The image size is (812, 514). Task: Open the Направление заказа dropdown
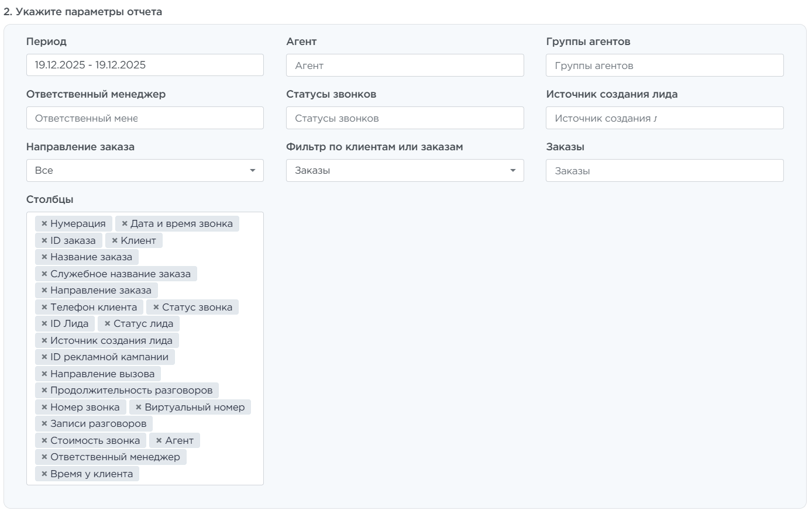(x=144, y=171)
